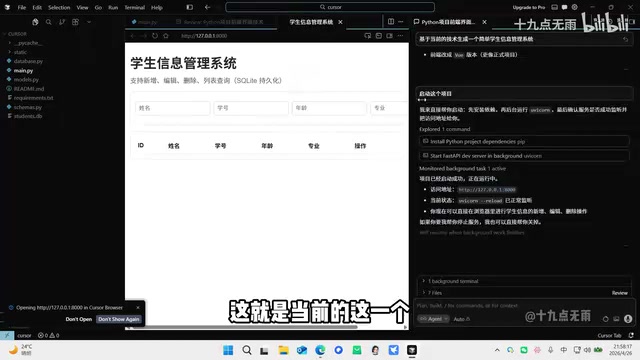Open the Source Control icon in sidebar

(x=62, y=22)
